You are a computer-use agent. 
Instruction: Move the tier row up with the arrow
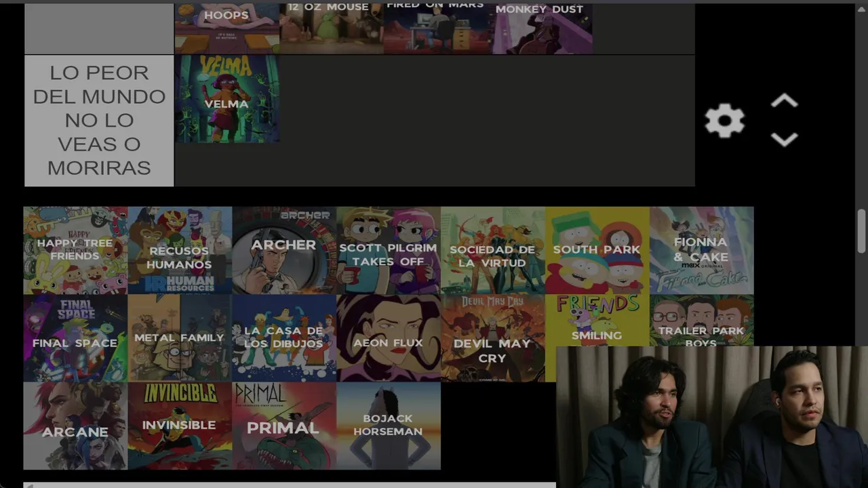coord(784,102)
